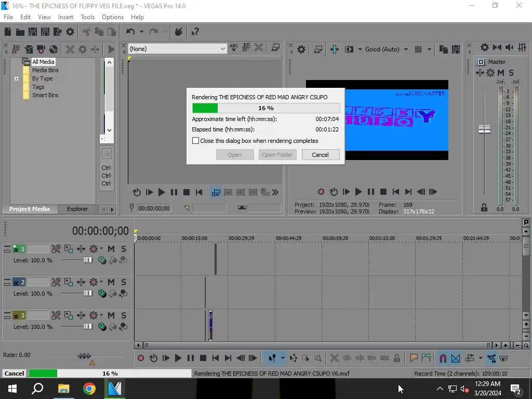Image resolution: width=532 pixels, height=399 pixels.
Task: Click the Cancel button in status bar
Action: click(x=14, y=373)
